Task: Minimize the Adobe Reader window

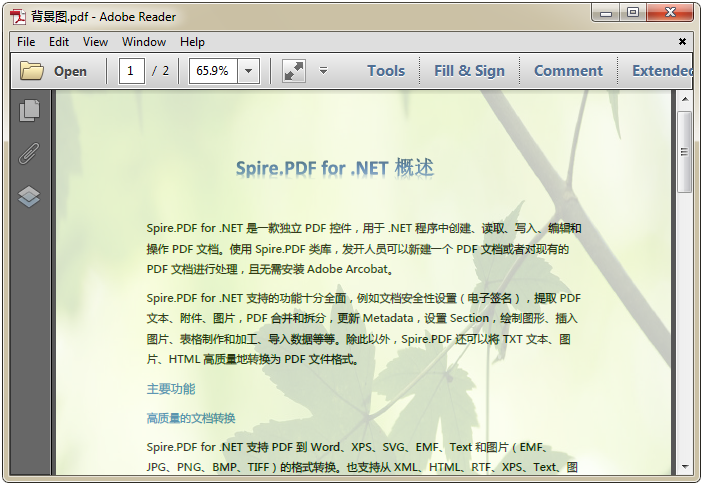Action: click(x=606, y=12)
